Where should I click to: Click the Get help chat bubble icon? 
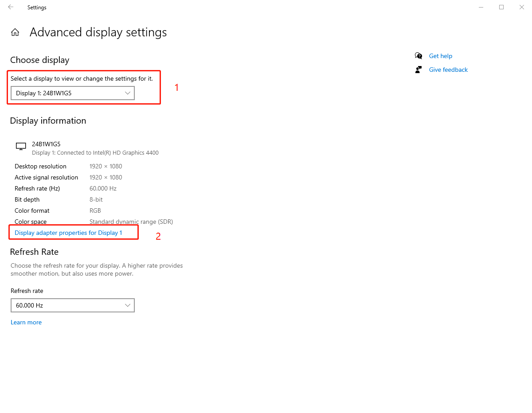pyautogui.click(x=419, y=56)
